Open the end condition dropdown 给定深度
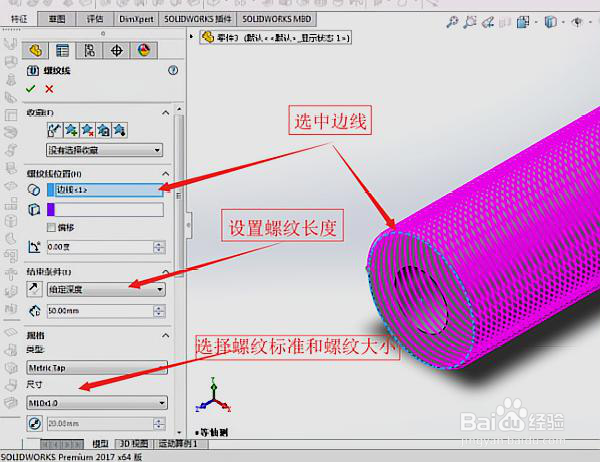600x462 pixels. coord(106,289)
